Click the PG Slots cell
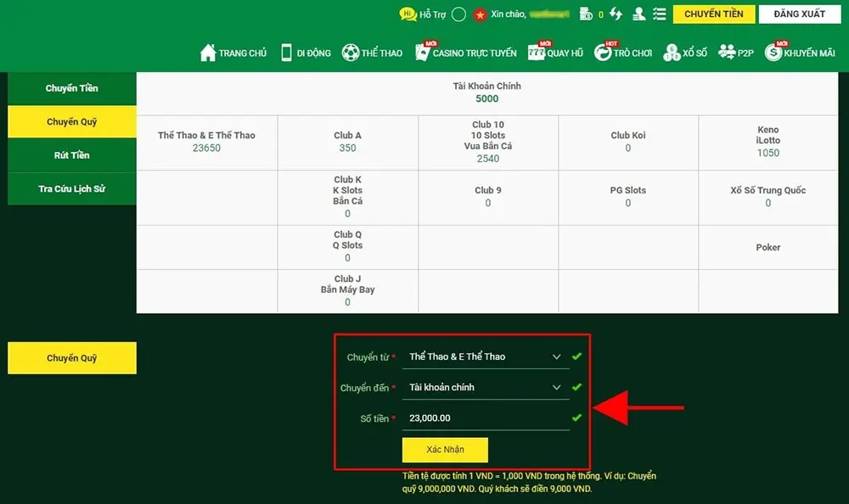 (628, 198)
